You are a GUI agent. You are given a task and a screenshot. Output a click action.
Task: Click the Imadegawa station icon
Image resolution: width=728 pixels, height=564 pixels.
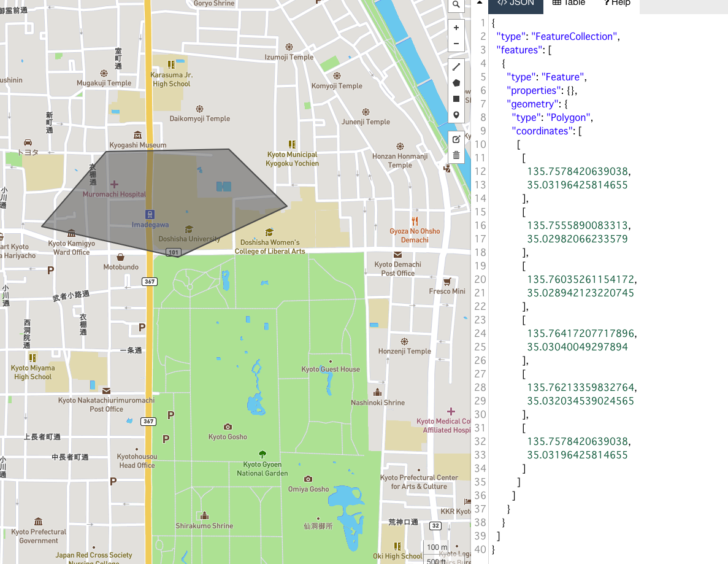tap(150, 214)
